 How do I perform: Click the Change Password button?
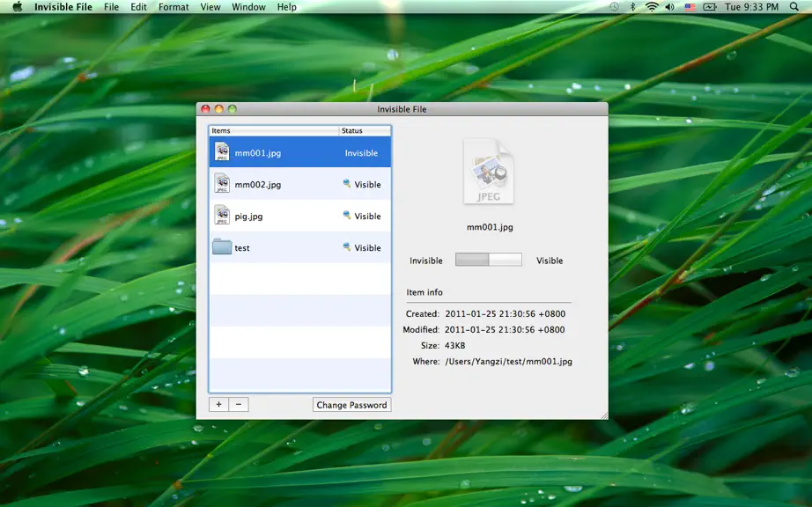tap(351, 405)
